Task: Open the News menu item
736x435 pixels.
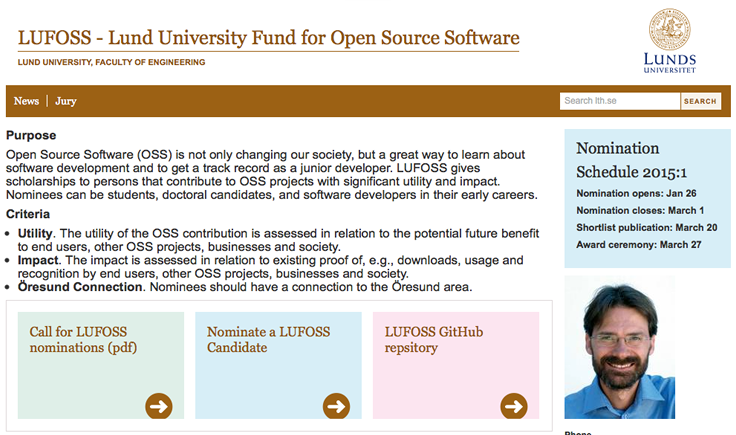Action: coord(26,101)
